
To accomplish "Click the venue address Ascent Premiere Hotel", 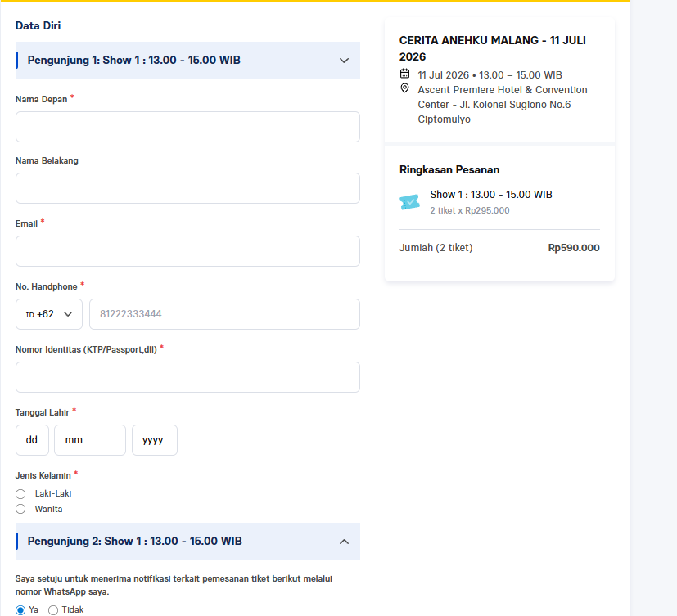I will [x=503, y=105].
